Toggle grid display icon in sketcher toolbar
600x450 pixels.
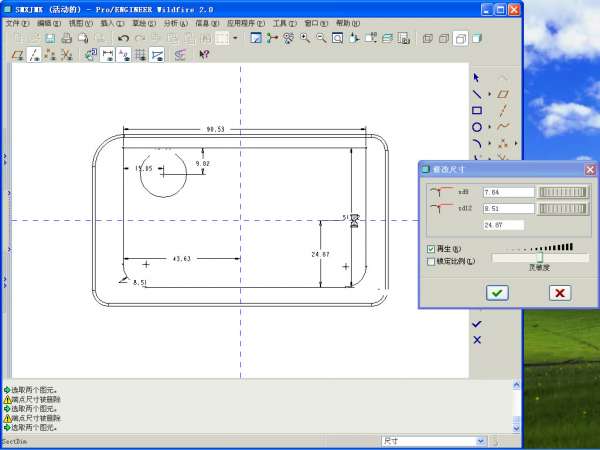(140, 55)
